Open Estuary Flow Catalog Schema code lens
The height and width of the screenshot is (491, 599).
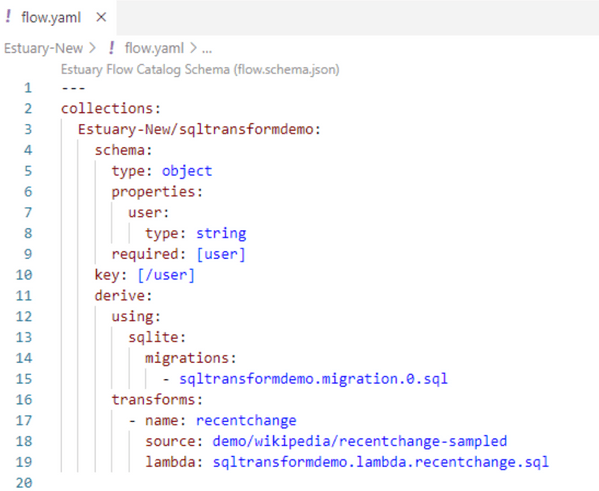coord(200,70)
